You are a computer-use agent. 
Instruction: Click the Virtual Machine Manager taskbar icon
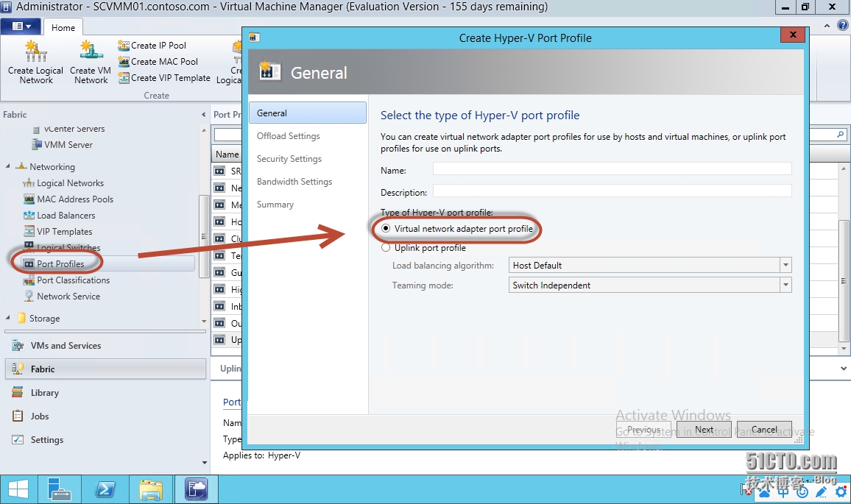(196, 489)
